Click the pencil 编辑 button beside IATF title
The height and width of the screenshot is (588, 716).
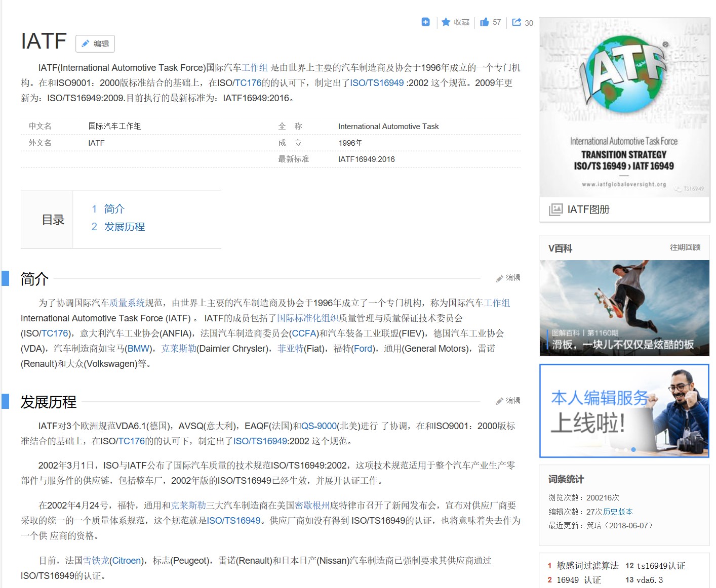coord(95,44)
